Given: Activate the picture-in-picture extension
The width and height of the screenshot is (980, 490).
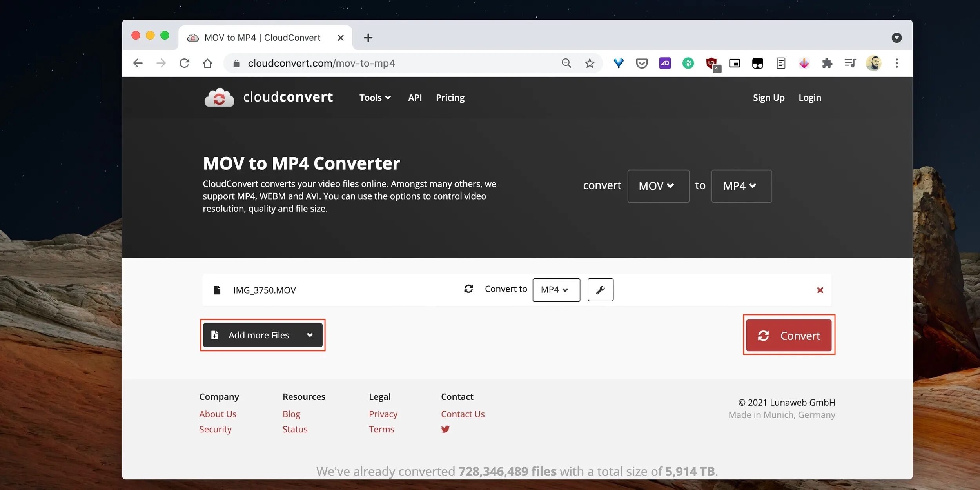Looking at the screenshot, I should pyautogui.click(x=735, y=63).
